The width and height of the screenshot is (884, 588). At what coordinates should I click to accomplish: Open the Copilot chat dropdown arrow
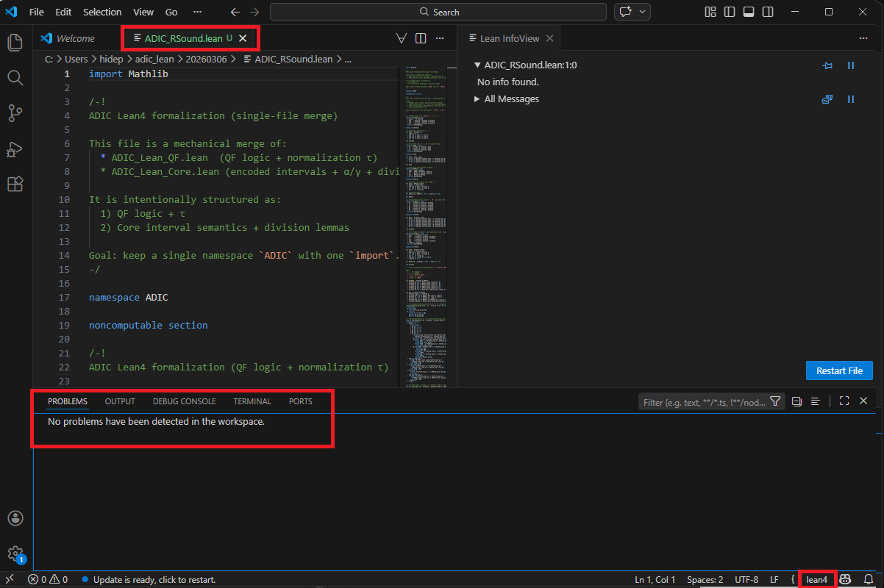pyautogui.click(x=644, y=12)
